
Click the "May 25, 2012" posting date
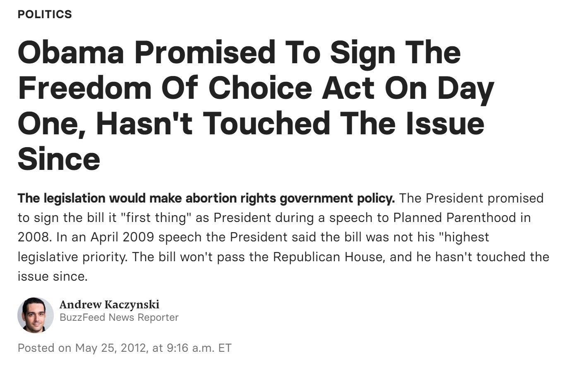(110, 348)
